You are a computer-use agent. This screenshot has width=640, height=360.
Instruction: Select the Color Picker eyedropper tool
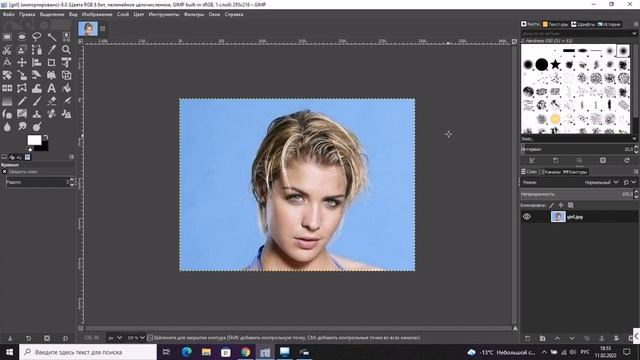point(51,50)
